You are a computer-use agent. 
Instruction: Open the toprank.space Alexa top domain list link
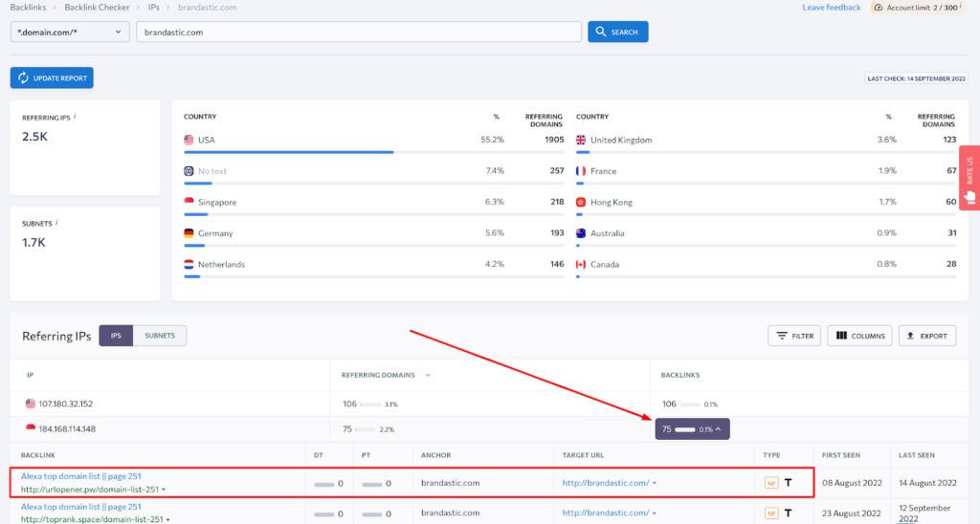[x=81, y=507]
